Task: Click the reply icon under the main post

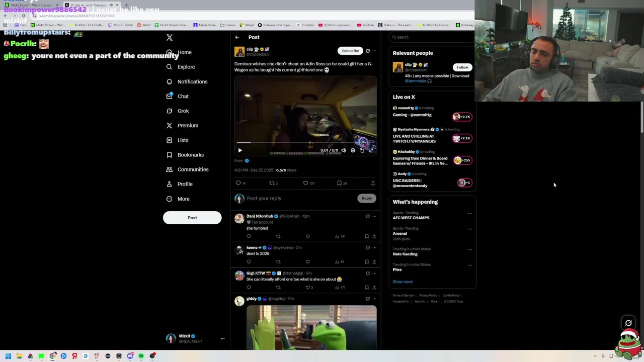Action: [238, 184]
